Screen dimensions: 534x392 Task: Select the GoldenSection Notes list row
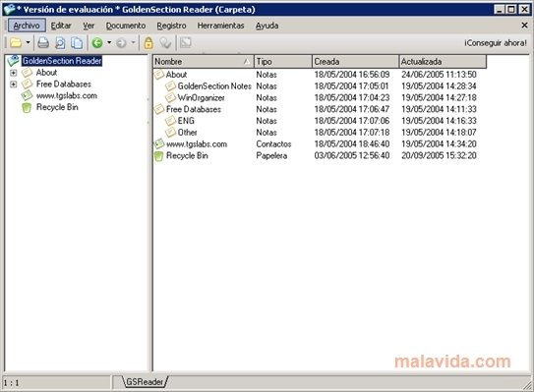pos(320,86)
